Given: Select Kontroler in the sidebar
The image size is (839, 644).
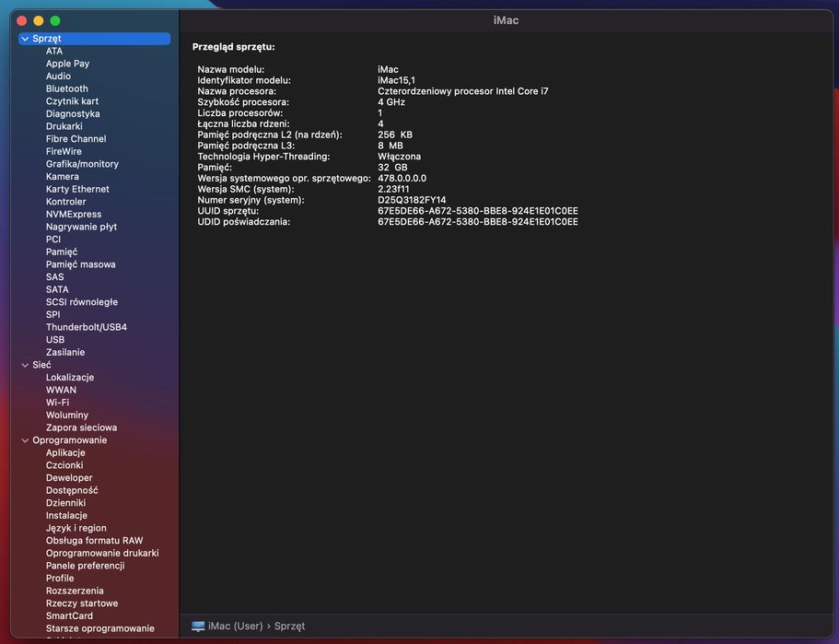Looking at the screenshot, I should coord(65,202).
